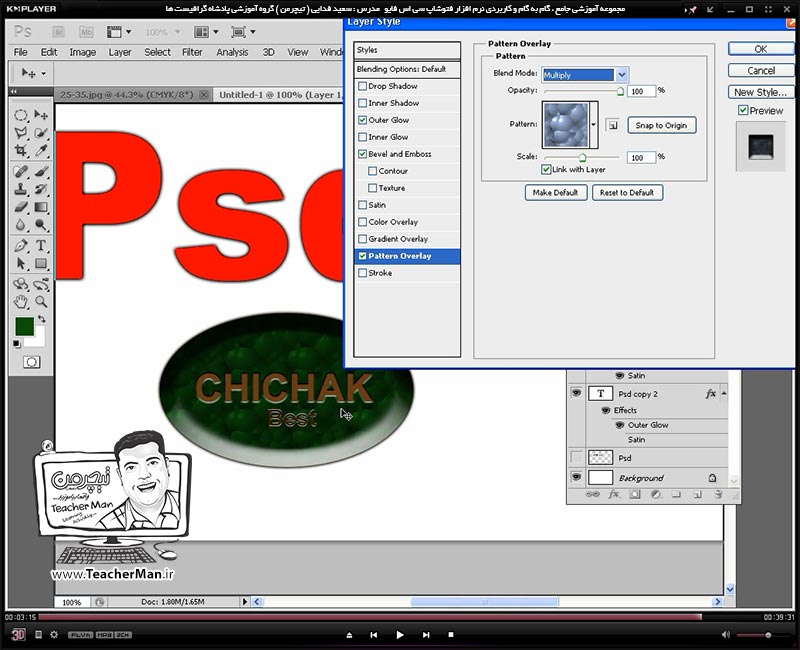
Task: Hide the Background layer
Action: 576,477
